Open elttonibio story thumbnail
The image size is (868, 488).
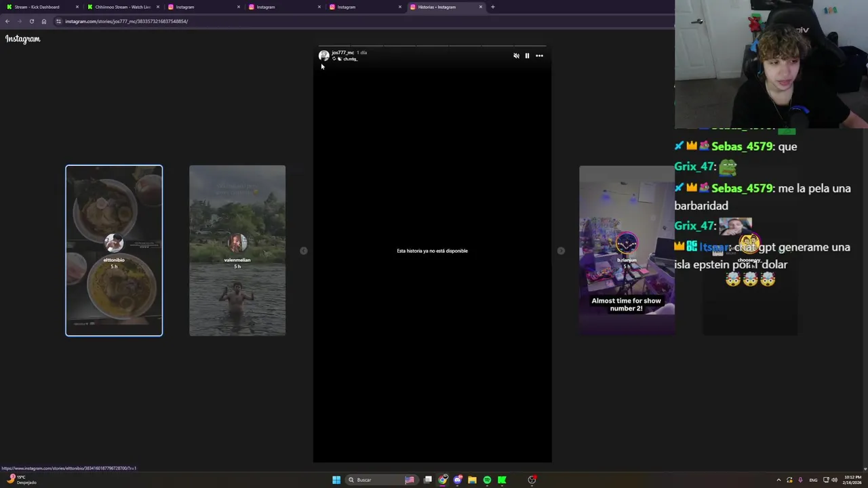click(x=114, y=250)
